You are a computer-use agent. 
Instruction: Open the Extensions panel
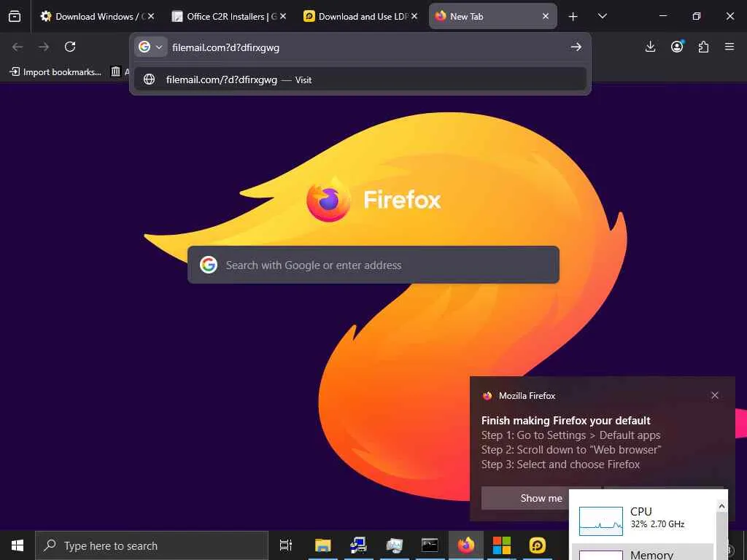(x=703, y=47)
